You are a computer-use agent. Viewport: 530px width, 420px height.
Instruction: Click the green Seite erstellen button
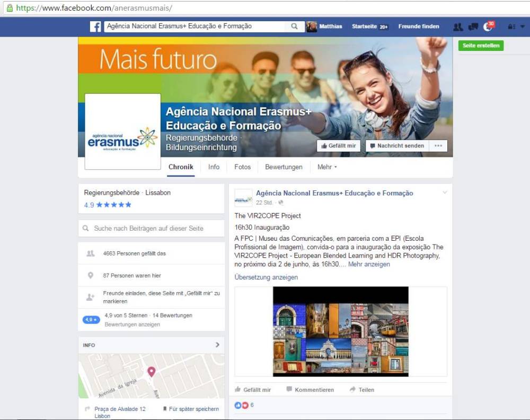[x=481, y=46]
